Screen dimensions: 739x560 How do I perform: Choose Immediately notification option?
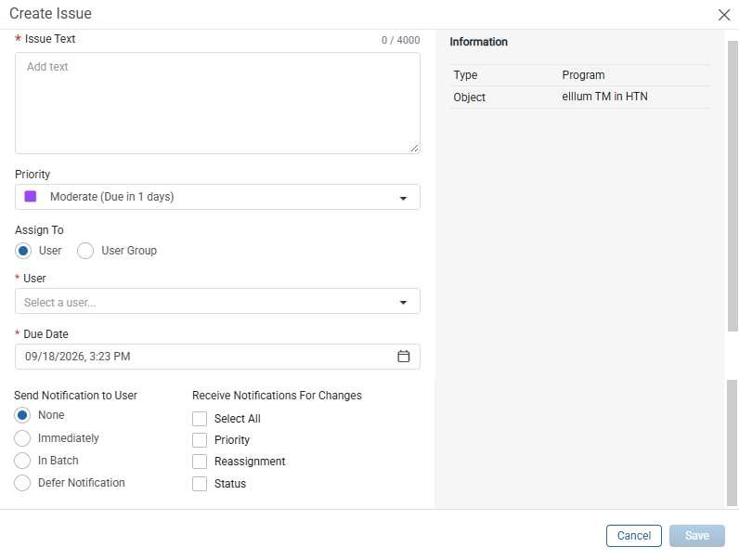coord(22,438)
